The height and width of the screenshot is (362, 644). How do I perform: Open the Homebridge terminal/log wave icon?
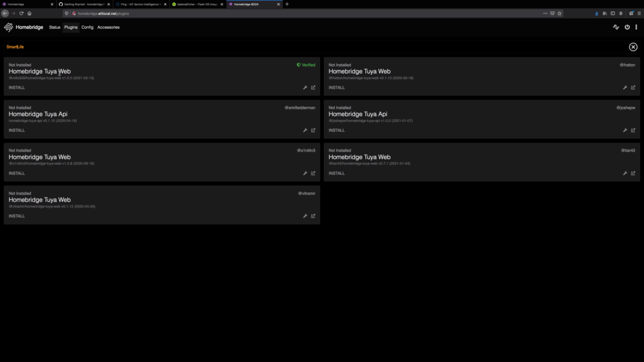point(616,27)
